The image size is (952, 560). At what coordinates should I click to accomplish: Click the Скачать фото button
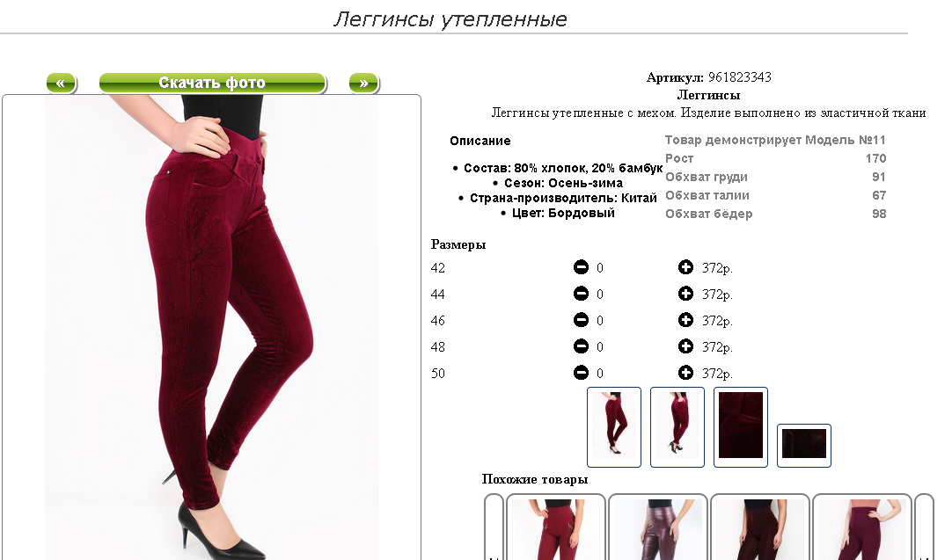[x=213, y=84]
